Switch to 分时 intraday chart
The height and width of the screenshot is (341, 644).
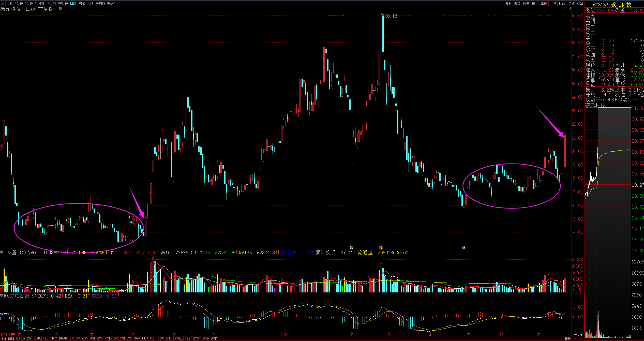coord(9,3)
